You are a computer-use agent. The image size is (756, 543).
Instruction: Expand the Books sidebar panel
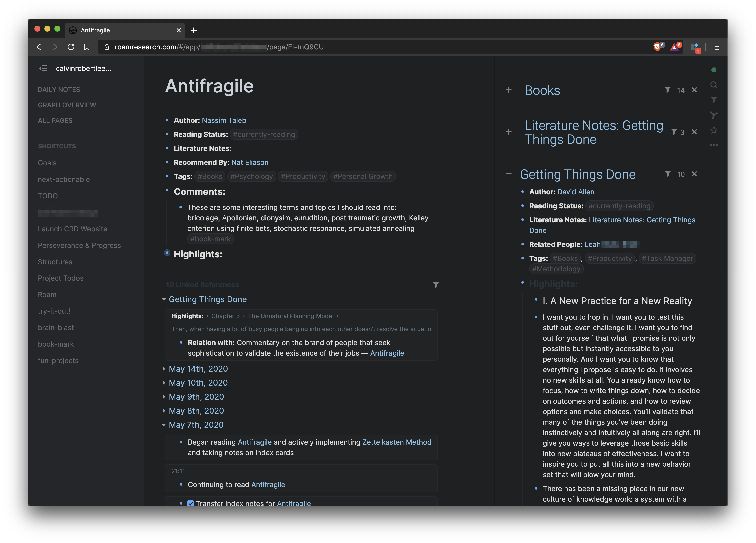(509, 90)
